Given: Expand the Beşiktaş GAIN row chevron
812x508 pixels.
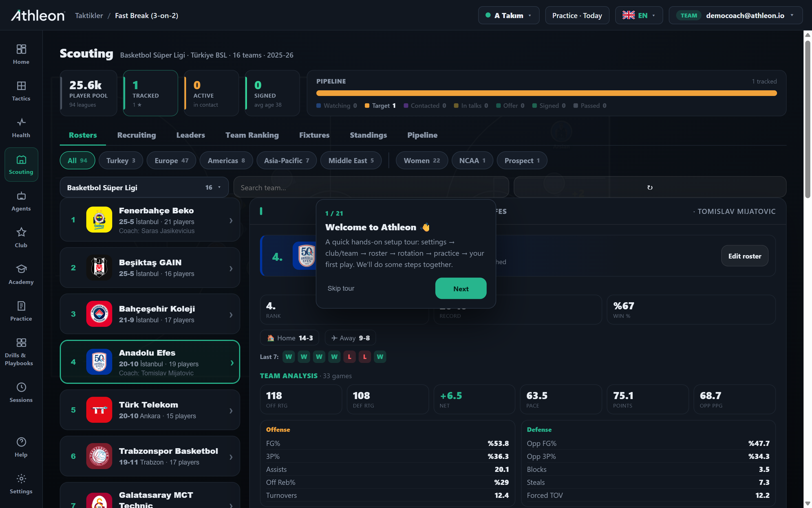Looking at the screenshot, I should (231, 268).
